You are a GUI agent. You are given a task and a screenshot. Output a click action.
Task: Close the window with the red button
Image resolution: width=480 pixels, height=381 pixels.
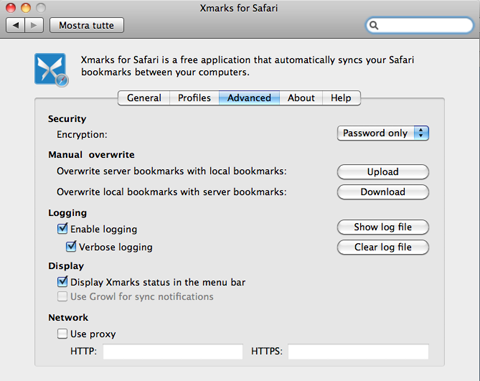[11, 8]
